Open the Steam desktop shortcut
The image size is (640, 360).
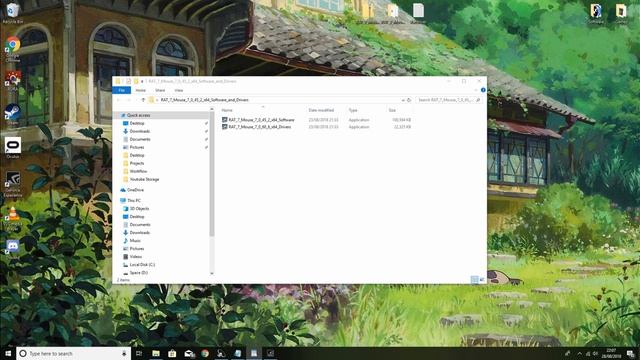(x=13, y=114)
